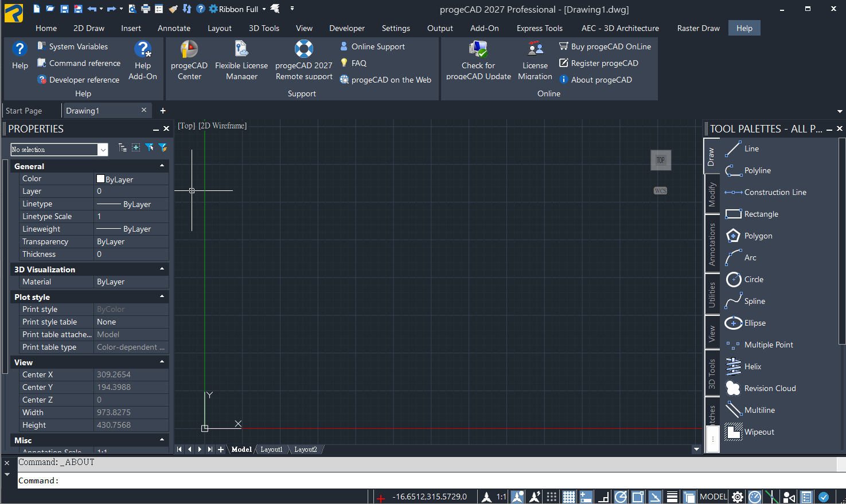Collapse the Misc properties section
846x504 pixels.
(x=162, y=440)
